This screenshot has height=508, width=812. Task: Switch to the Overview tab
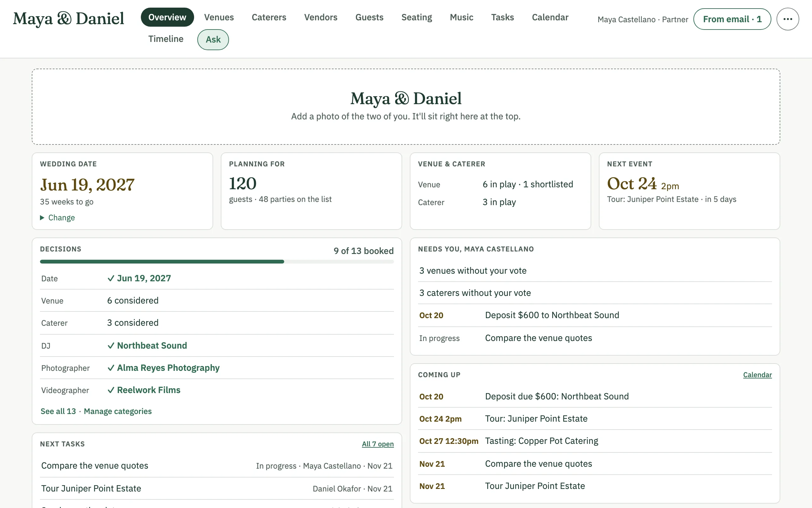click(167, 17)
